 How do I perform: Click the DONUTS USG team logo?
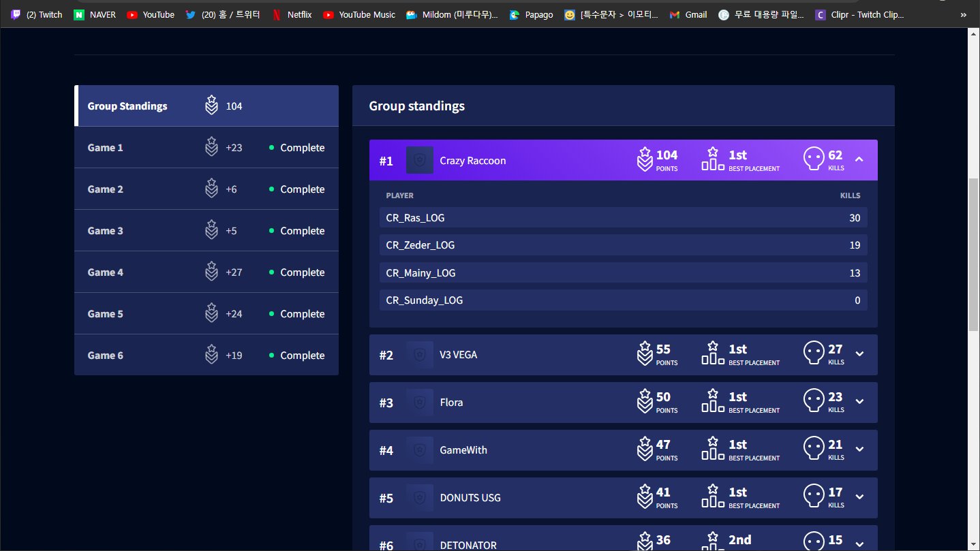(x=420, y=497)
